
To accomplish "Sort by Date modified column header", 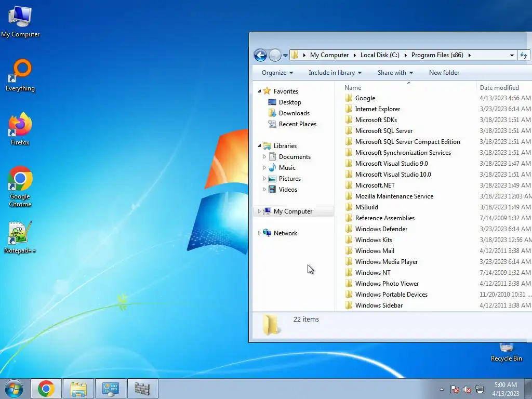I will click(504, 87).
